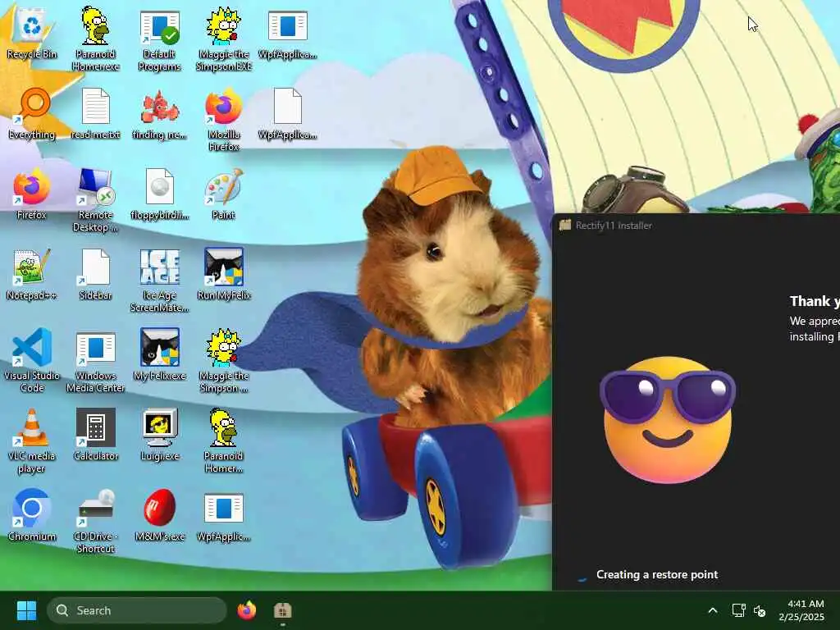
Task: Select the floppybirdi... file icon
Action: coord(160,194)
